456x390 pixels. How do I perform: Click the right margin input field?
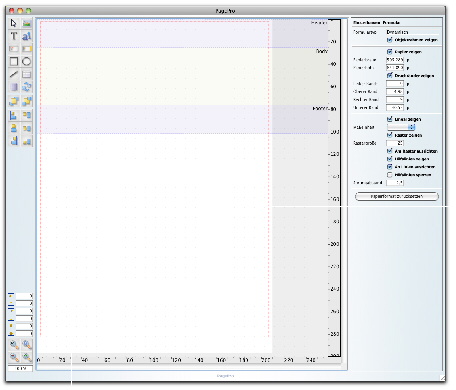(395, 100)
